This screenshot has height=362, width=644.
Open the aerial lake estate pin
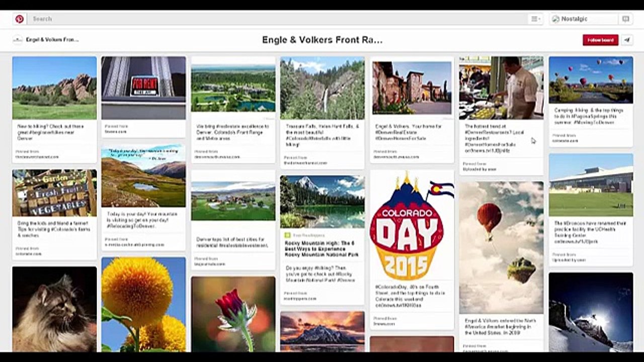[x=233, y=87]
